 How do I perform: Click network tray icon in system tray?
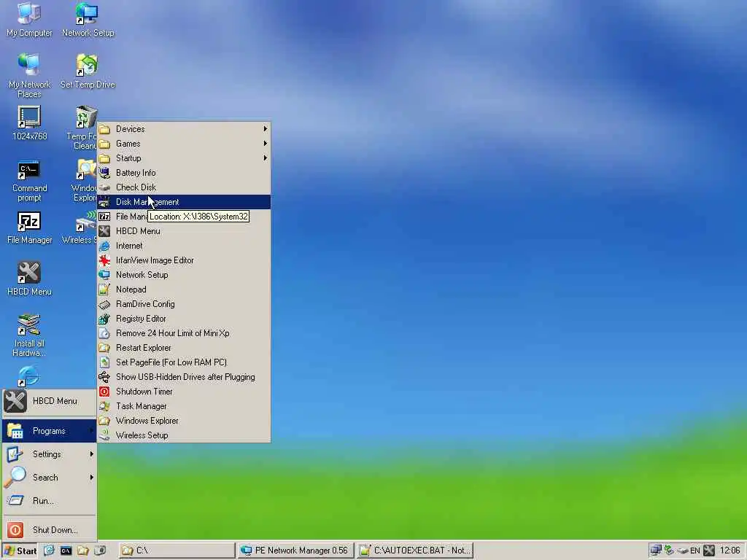coord(656,551)
